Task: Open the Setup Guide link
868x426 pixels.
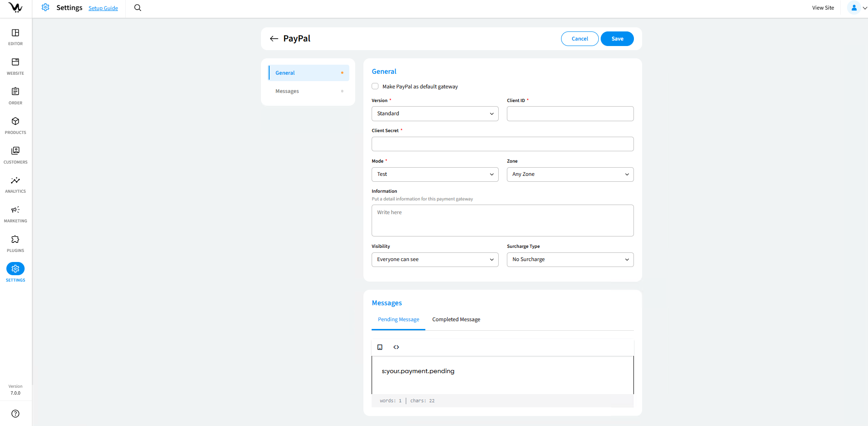Action: 103,8
